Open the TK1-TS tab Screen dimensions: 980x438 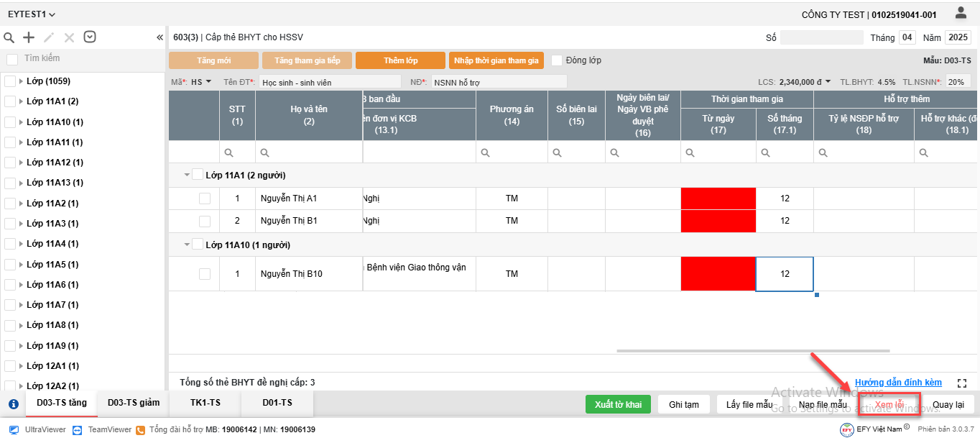click(205, 403)
